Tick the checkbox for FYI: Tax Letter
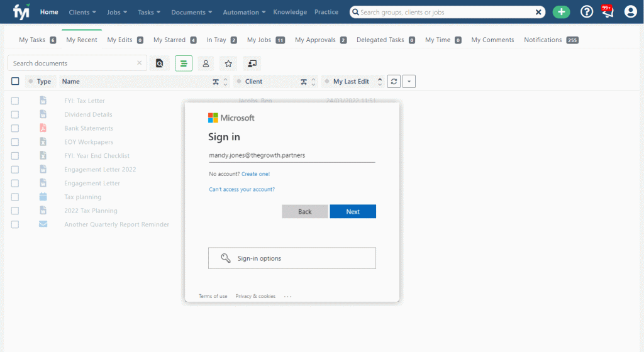Screen dimensions: 644x352 (x=15, y=101)
